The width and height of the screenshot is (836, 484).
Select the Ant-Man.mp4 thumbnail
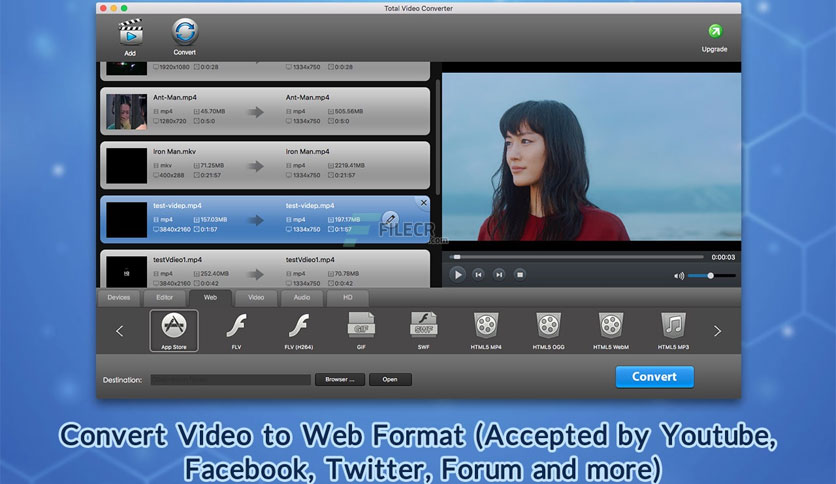click(126, 112)
